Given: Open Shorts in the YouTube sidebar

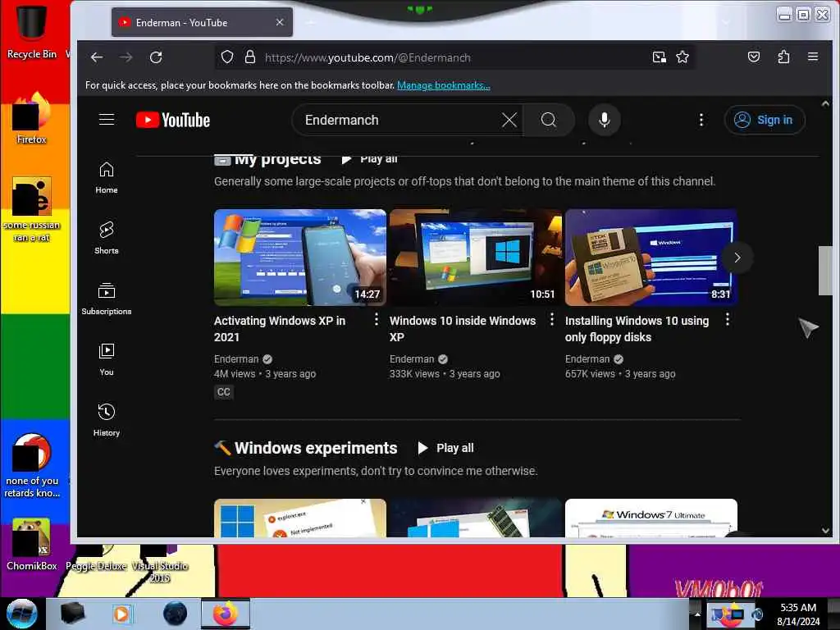Looking at the screenshot, I should click(107, 239).
